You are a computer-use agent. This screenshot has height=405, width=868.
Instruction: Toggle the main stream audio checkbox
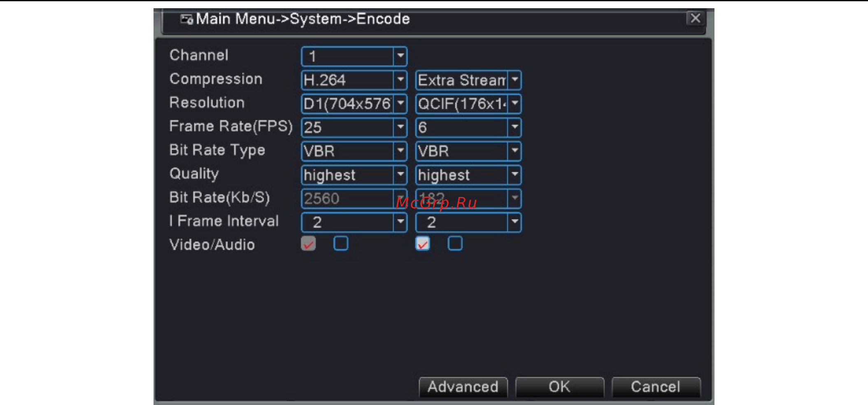pyautogui.click(x=341, y=243)
